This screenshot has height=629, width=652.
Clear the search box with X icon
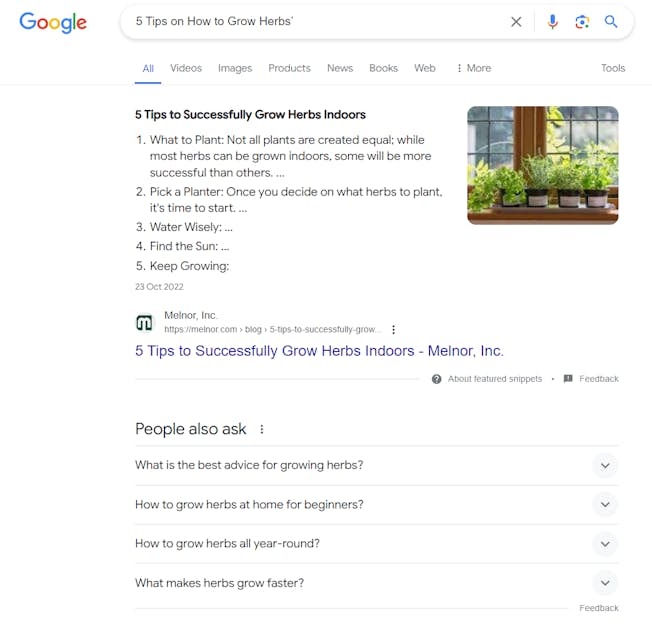pos(516,22)
